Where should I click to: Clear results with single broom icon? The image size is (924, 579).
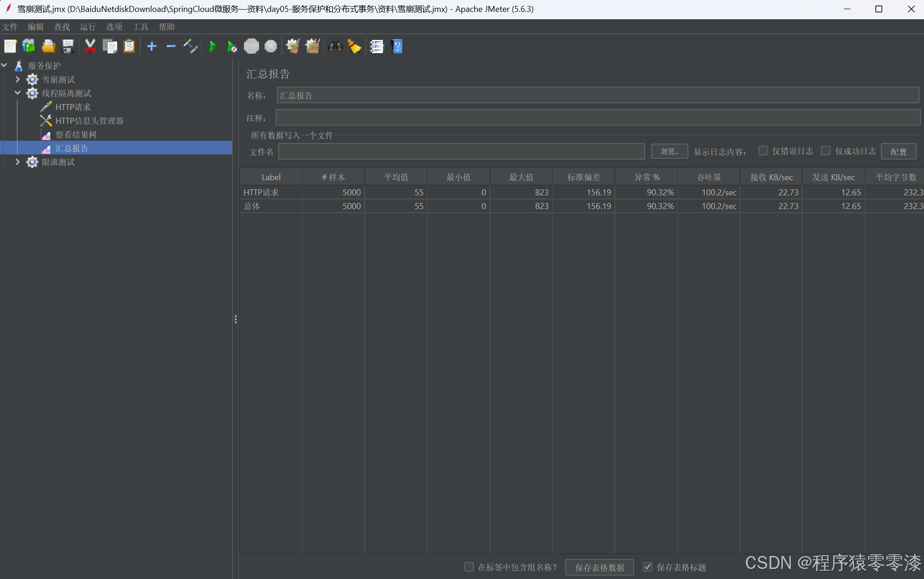pos(293,46)
